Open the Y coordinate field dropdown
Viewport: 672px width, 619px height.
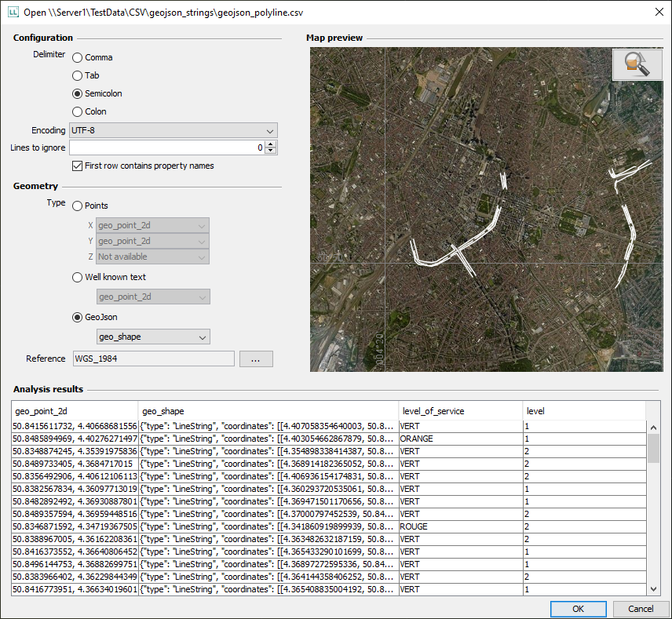152,241
